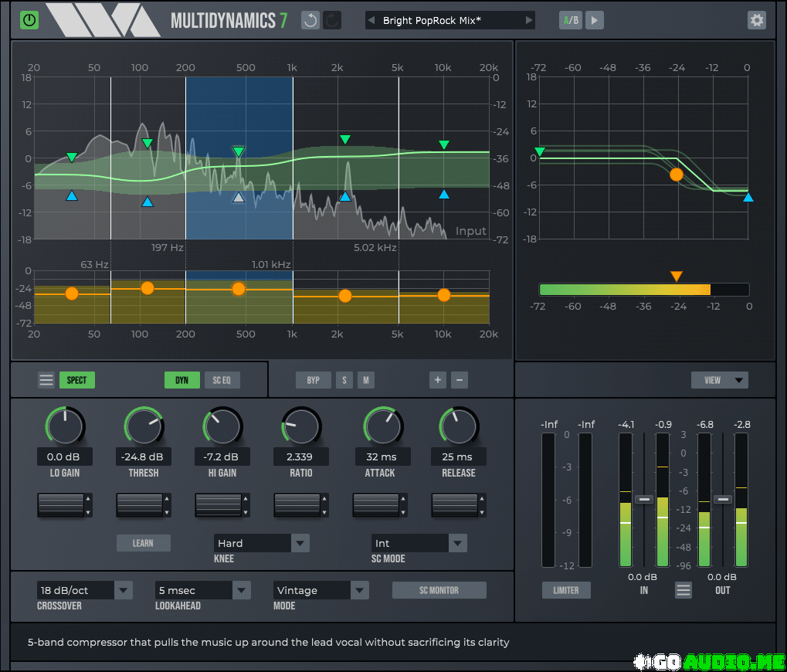Increase the LO GAIN stepper up arrow

[88, 499]
